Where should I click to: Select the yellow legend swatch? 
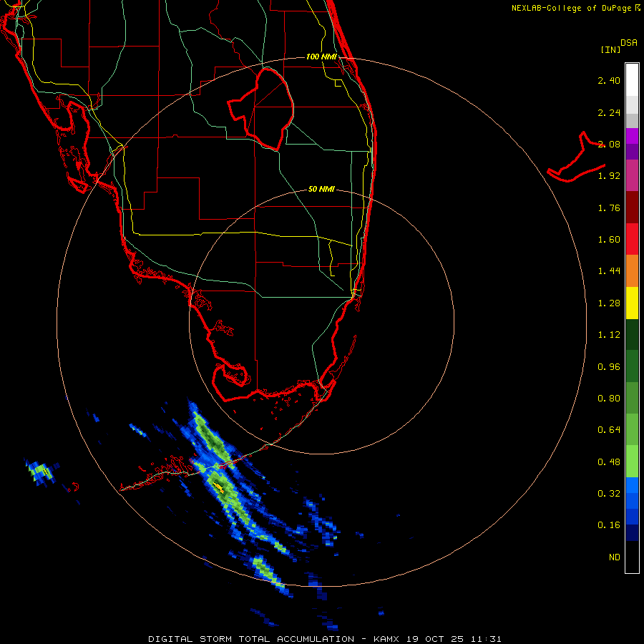632,303
